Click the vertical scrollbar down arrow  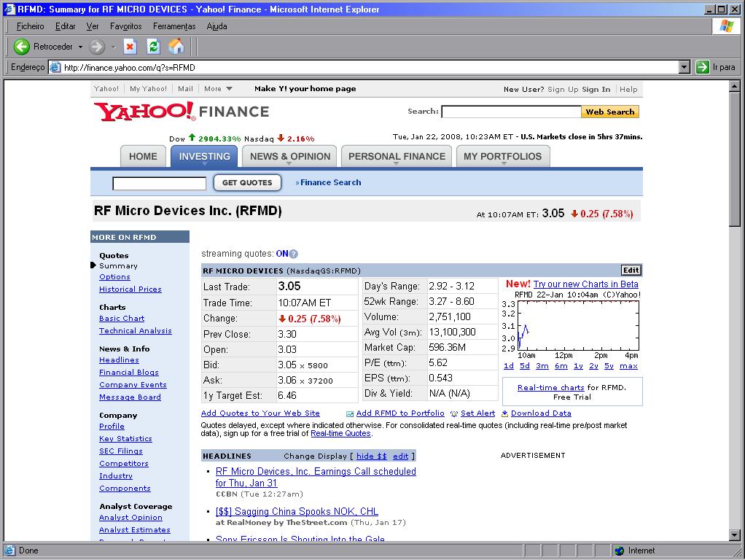[735, 535]
